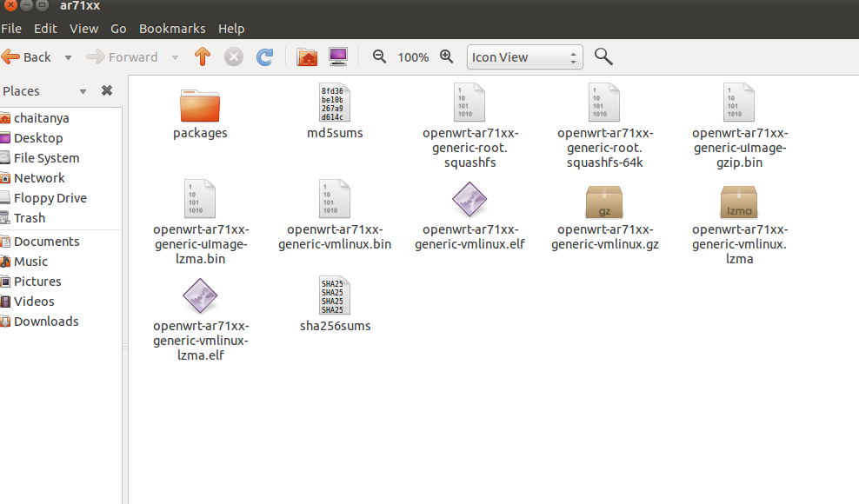The image size is (859, 504).
Task: Open the Back history dropdown arrow
Action: pyautogui.click(x=68, y=57)
